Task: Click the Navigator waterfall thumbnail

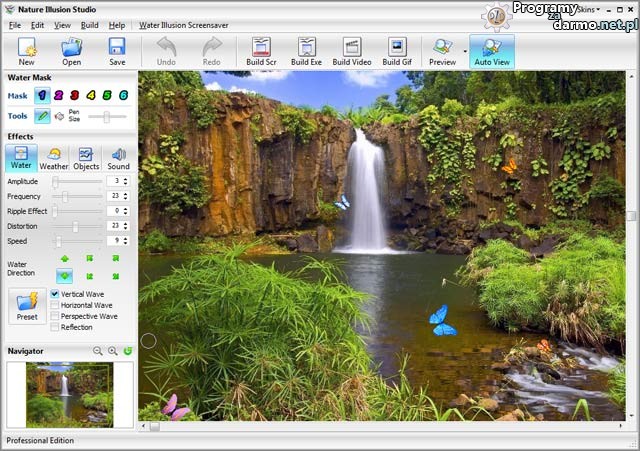Action: point(70,394)
